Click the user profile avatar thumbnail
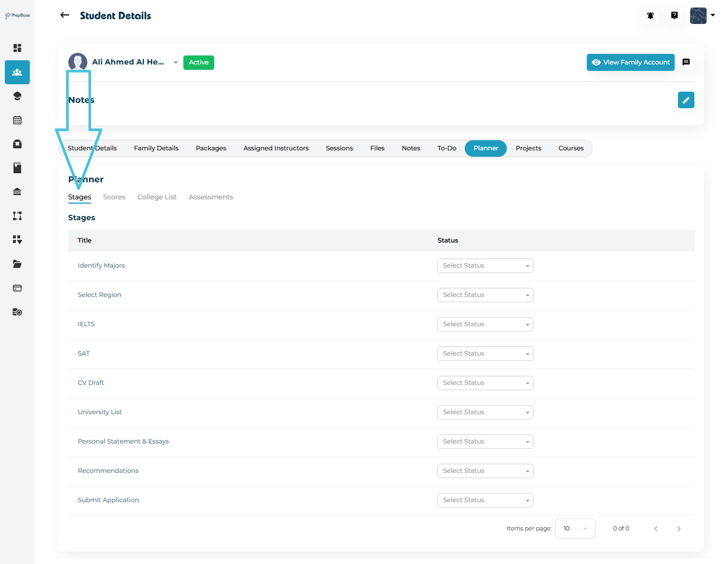Screen dimensions: 728x564 tap(698, 15)
